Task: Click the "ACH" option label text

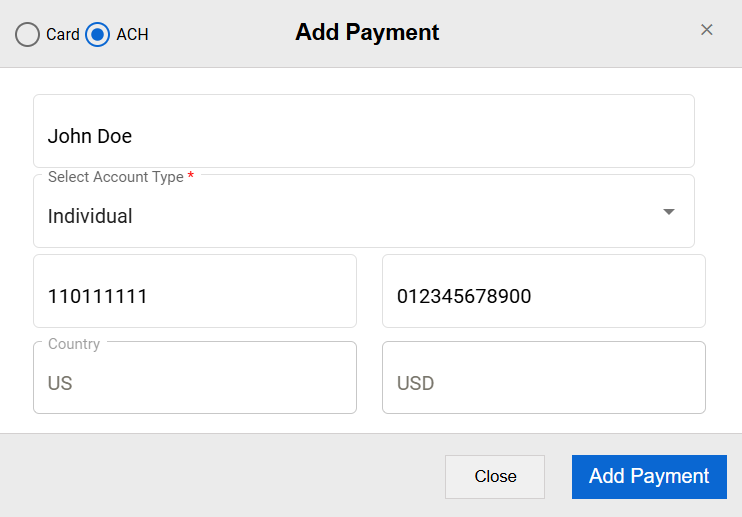Action: pyautogui.click(x=132, y=34)
